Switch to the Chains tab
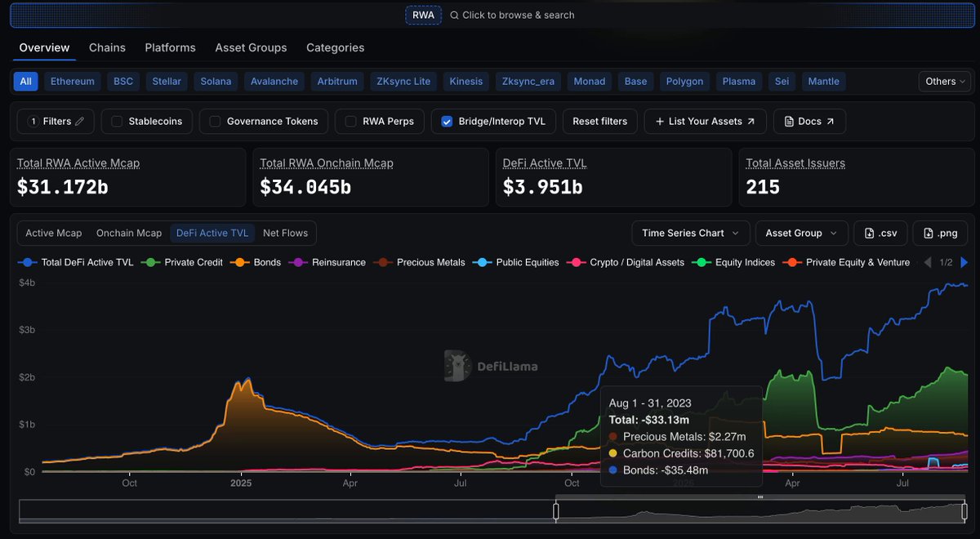The image size is (980, 539). 107,47
